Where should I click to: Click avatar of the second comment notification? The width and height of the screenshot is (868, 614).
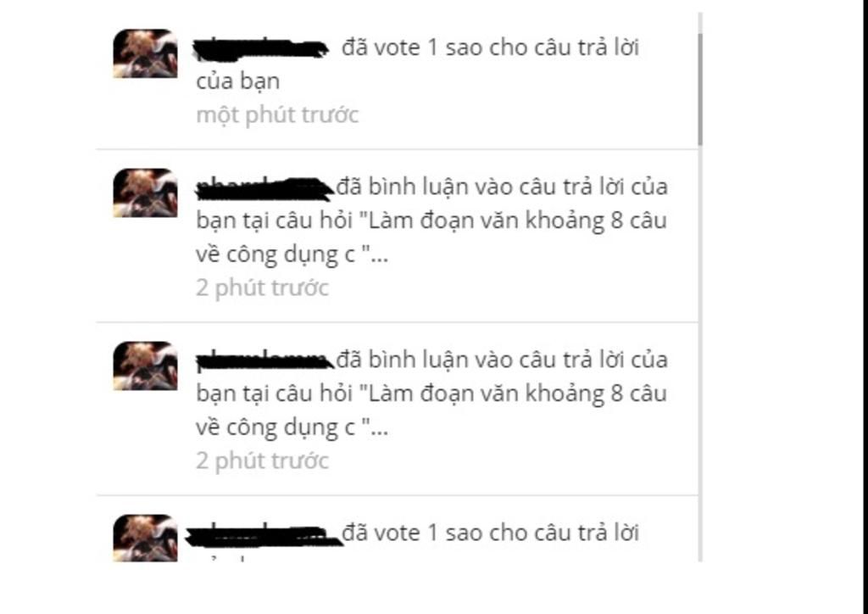(x=145, y=366)
